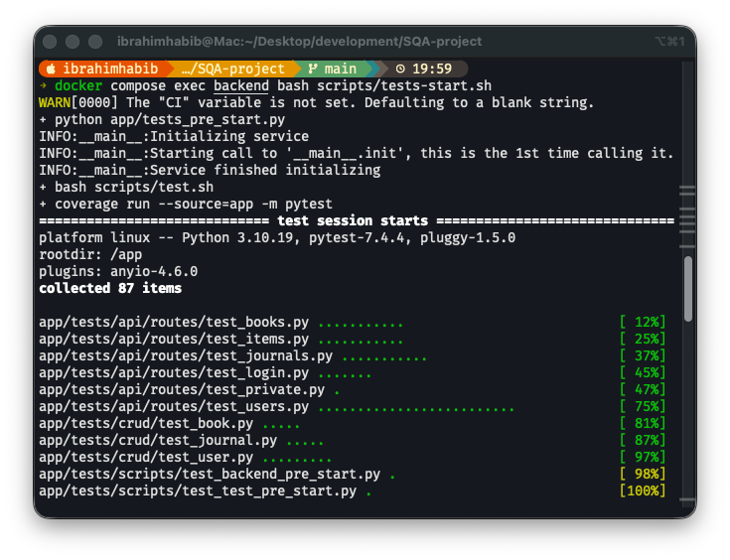
Task: Click the window title ibrahimhabib@Mac path text
Action: click(299, 42)
